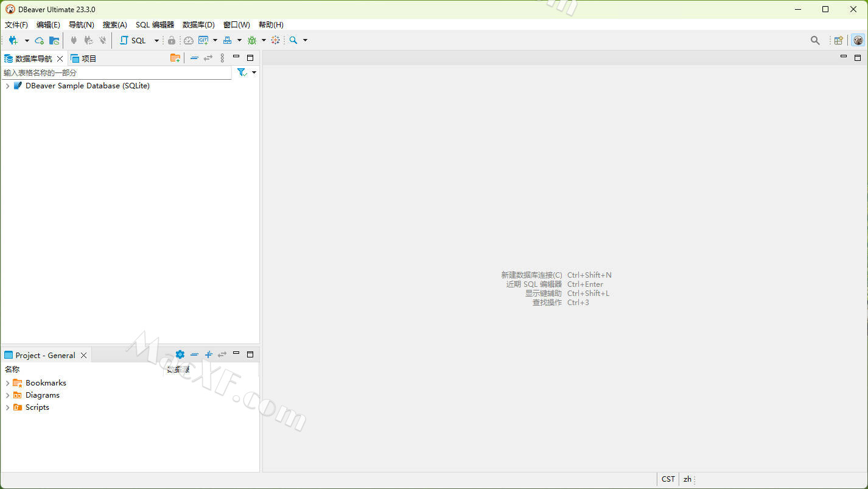Click the zh locale status bar indicator
Screen dimensions: 868x489
[x=687, y=479]
